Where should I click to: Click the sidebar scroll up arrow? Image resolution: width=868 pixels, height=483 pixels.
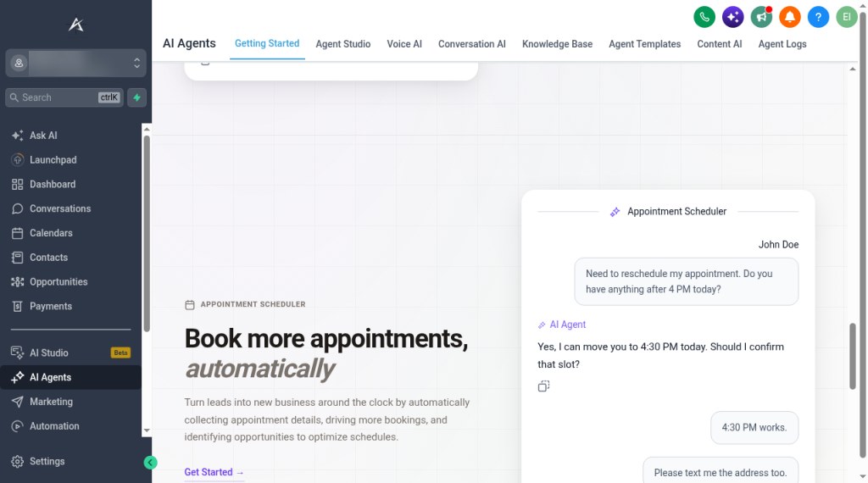tap(147, 129)
